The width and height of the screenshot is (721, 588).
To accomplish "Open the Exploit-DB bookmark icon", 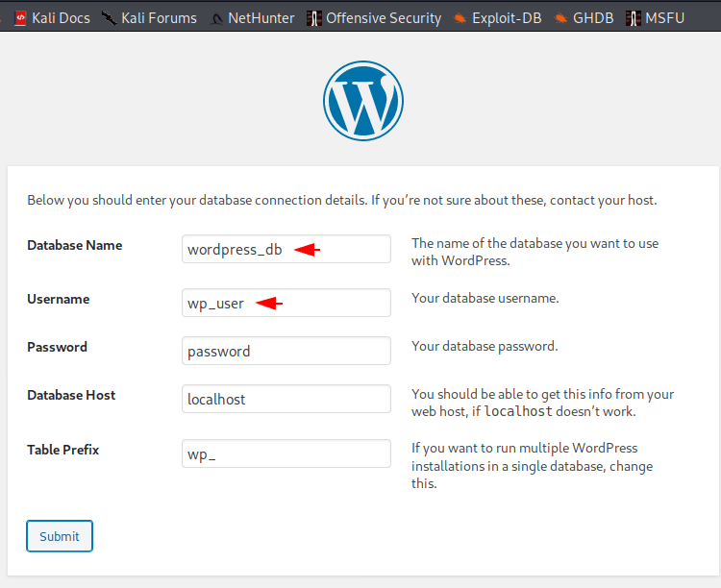I will [x=460, y=18].
